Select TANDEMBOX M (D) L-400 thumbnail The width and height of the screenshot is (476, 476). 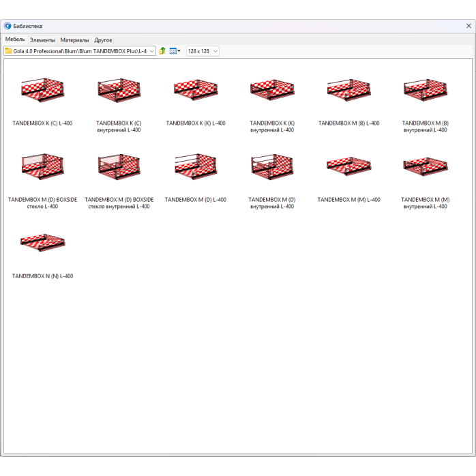(x=196, y=166)
